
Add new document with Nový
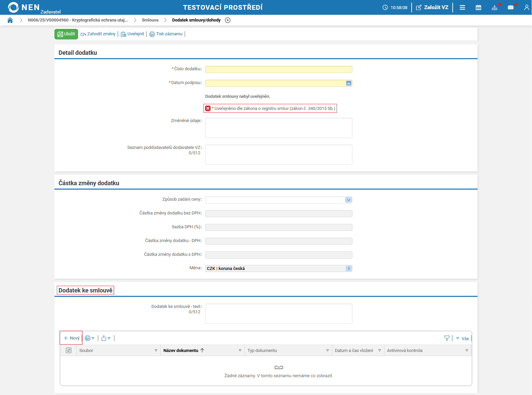[x=71, y=338]
